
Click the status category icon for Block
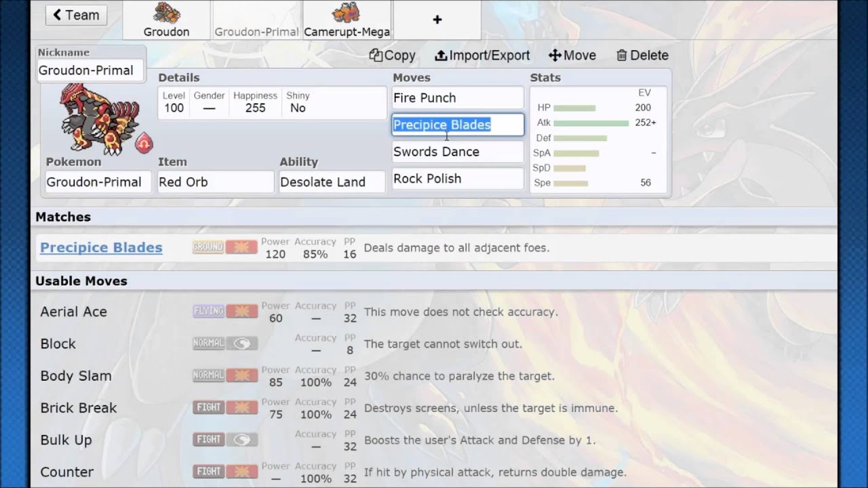pos(241,344)
